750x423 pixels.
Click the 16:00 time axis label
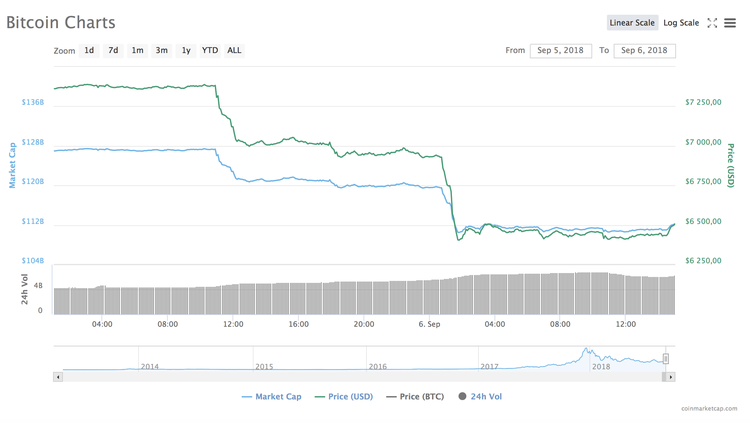click(298, 324)
